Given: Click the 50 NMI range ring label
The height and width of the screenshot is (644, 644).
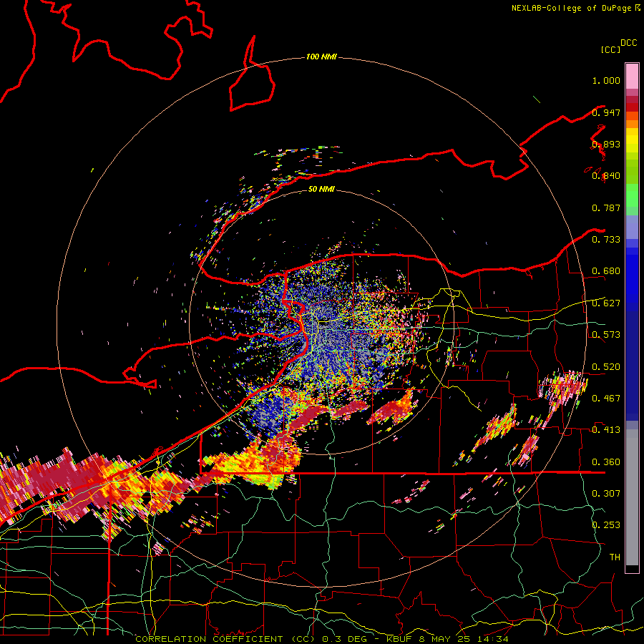Looking at the screenshot, I should click(x=321, y=189).
